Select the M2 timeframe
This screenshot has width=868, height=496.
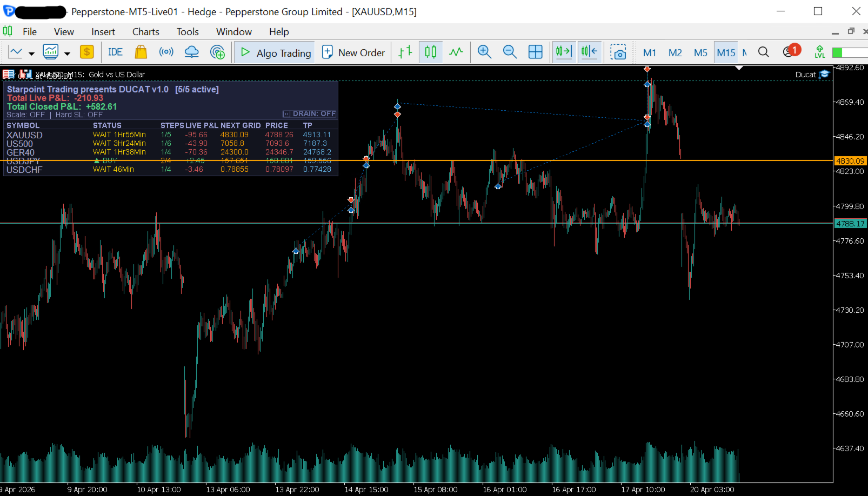[x=675, y=52]
